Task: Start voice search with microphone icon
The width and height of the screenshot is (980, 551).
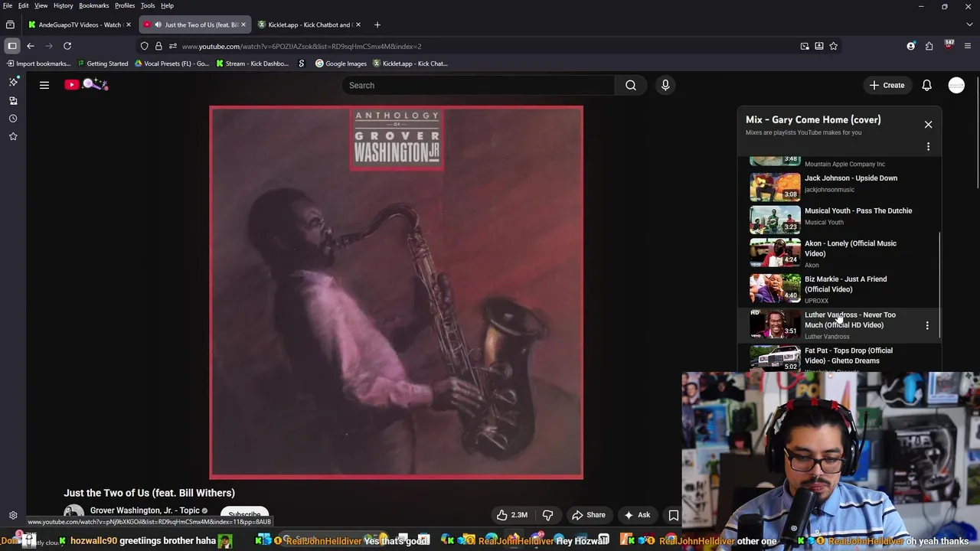Action: 665,85
